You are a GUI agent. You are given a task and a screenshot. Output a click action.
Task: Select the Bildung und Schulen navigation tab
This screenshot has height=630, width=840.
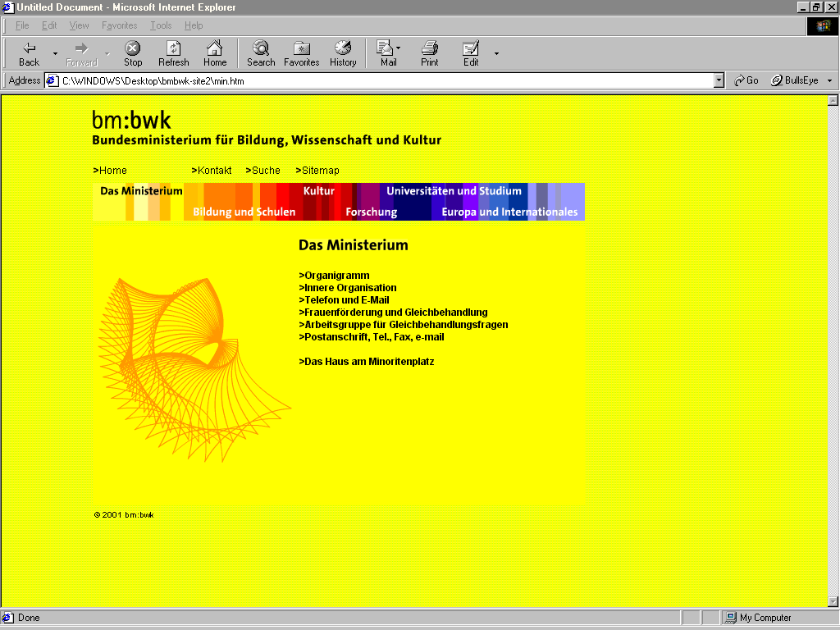pos(244,212)
